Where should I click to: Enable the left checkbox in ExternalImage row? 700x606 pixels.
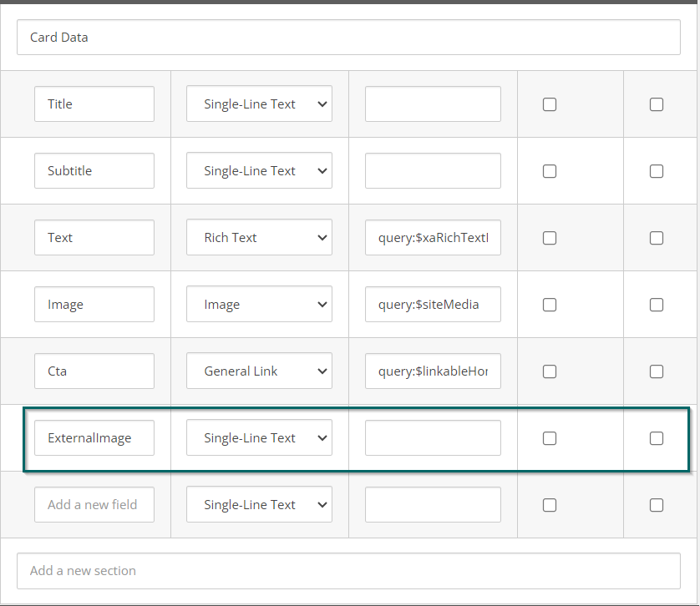pyautogui.click(x=550, y=438)
